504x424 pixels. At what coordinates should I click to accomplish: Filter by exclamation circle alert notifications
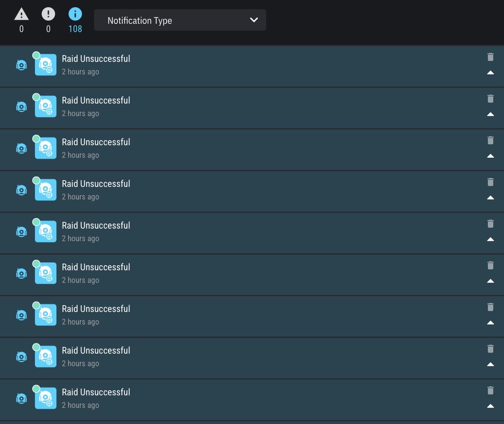coord(48,14)
